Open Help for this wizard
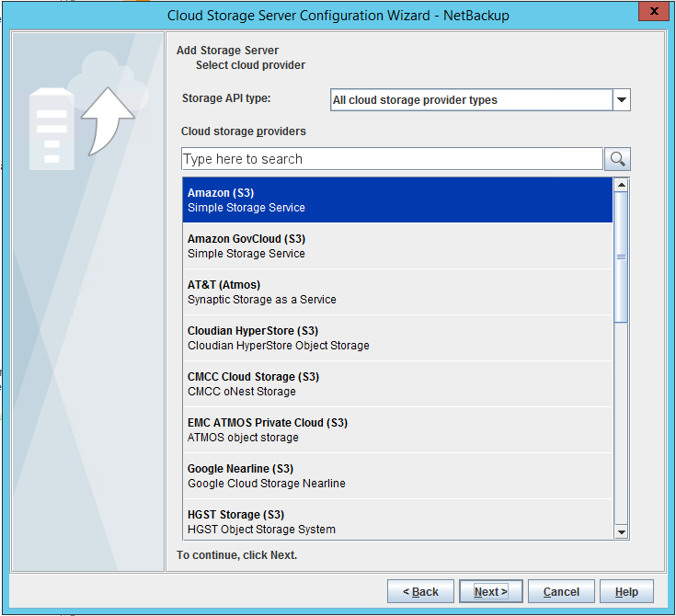Viewport: 676px width, 616px height. point(626,591)
